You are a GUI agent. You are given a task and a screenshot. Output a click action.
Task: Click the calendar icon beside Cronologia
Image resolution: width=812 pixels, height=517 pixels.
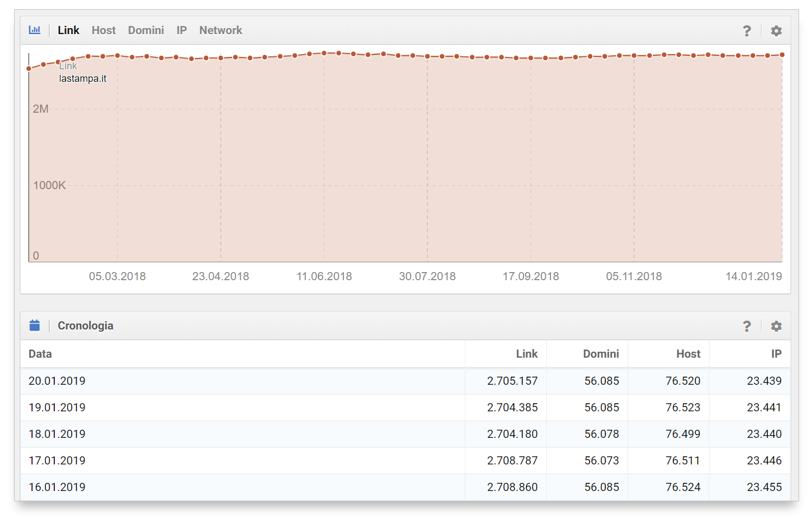pyautogui.click(x=35, y=326)
